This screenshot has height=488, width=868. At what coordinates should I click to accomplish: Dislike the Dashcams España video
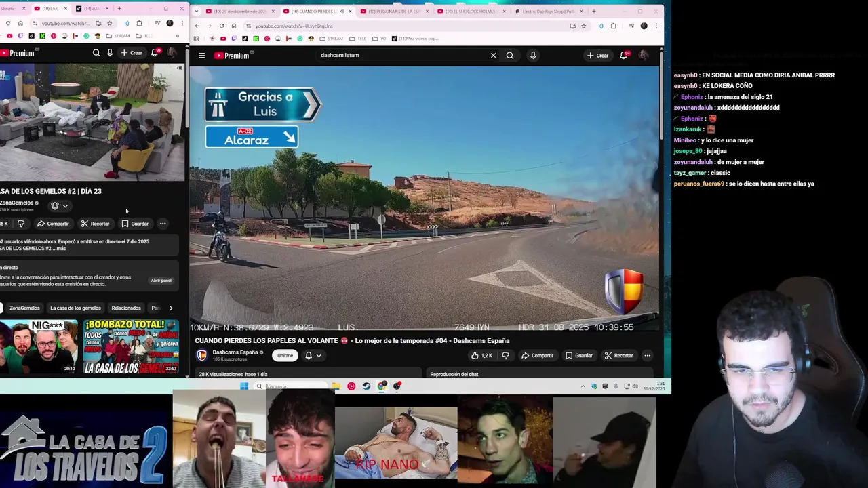[505, 355]
